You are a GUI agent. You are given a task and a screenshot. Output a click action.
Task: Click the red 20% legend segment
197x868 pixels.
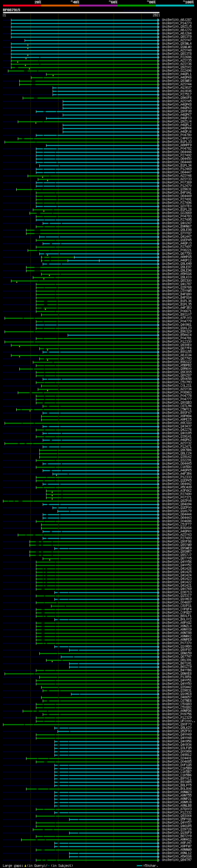click(x=22, y=6)
